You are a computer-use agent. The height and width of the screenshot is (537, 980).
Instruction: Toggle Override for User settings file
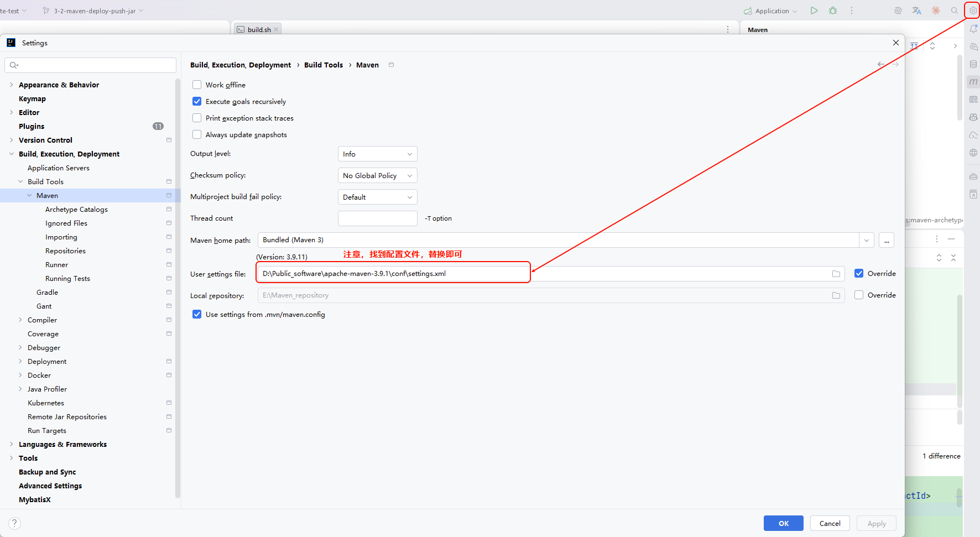click(x=859, y=273)
